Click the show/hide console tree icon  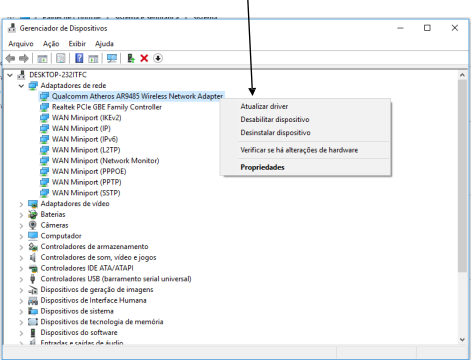click(42, 59)
